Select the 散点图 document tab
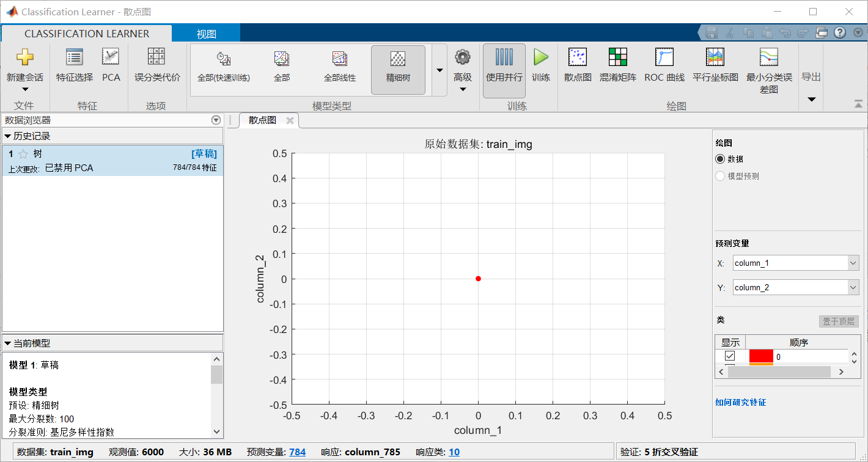Viewport: 868px width, 462px height. pyautogui.click(x=262, y=120)
